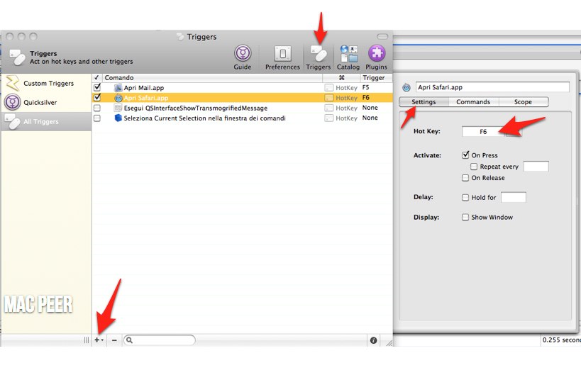This screenshot has height=392, width=581.
Task: Click the toolbar toggle pill button
Action: [x=382, y=36]
